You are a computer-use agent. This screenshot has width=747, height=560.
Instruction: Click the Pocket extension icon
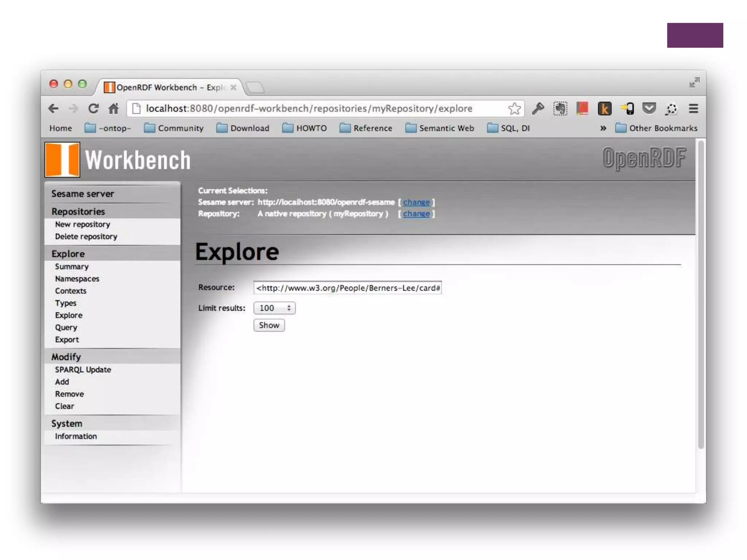click(x=649, y=108)
